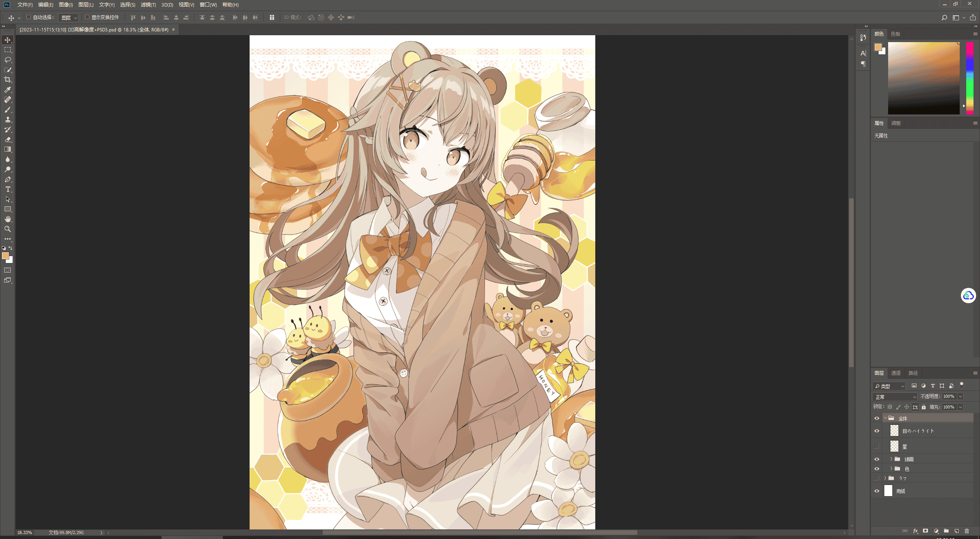This screenshot has width=980, height=539.
Task: Select the Zoom tool
Action: tap(8, 229)
